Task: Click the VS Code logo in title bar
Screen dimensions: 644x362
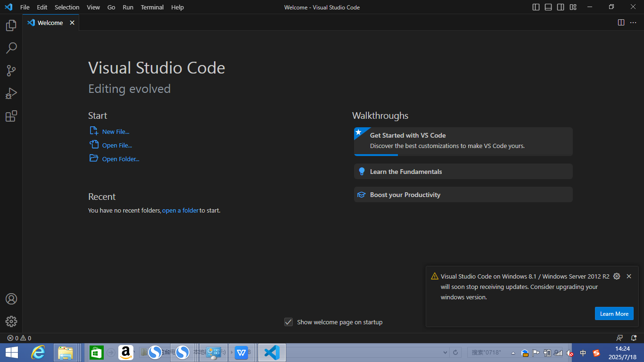Action: pos(8,7)
